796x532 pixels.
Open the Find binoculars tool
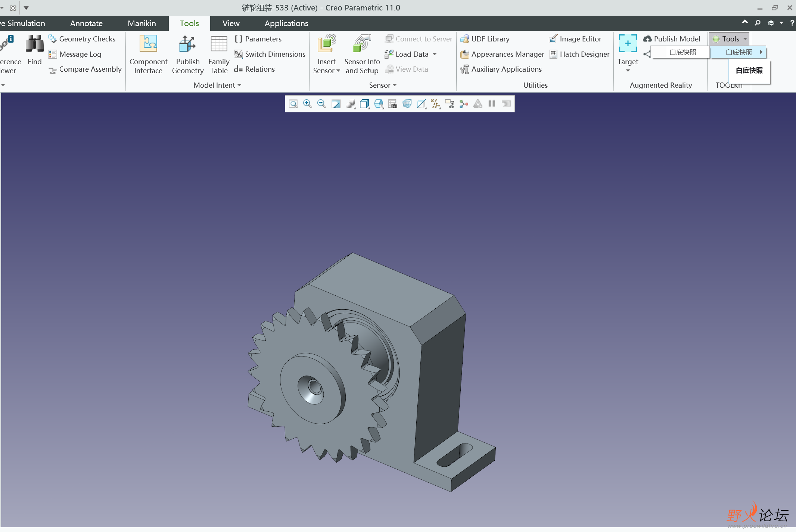pos(34,50)
